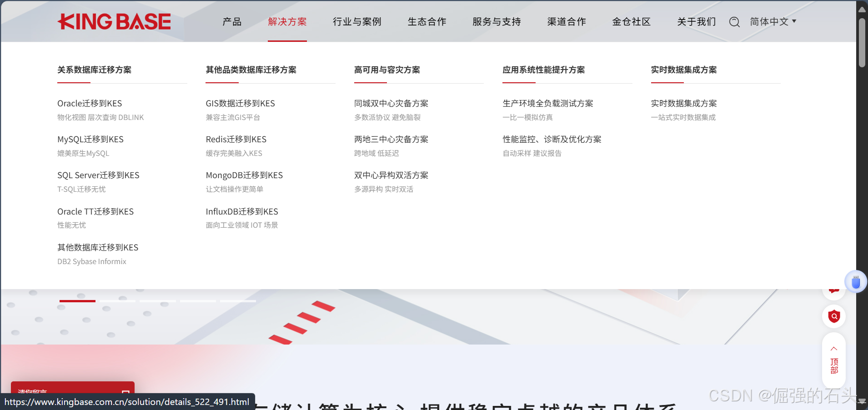Open MongoDB迁移到KES link
Viewport: 868px width, 410px height.
244,175
